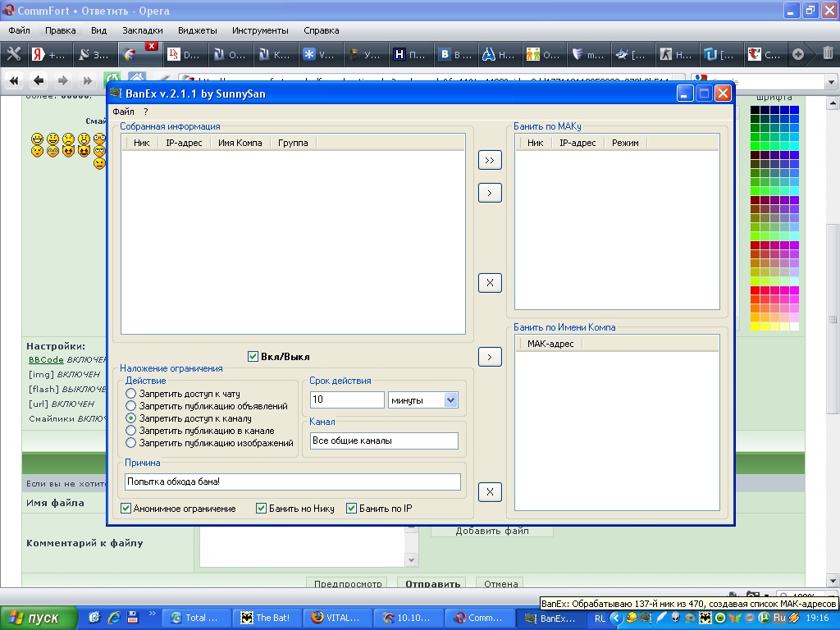Open the closed tabs trash icon
The height and width of the screenshot is (630, 840).
point(827,54)
